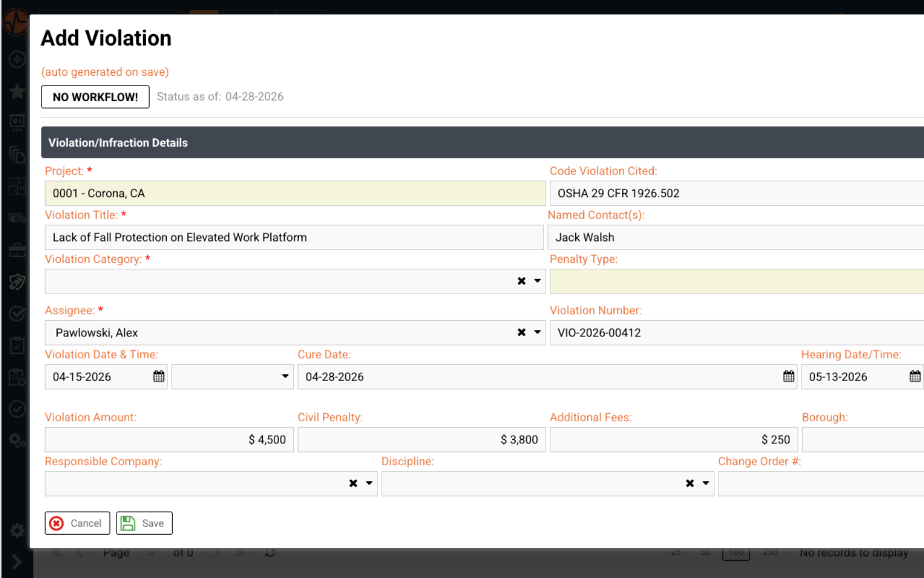The image size is (924, 578).
Task: Open the money icon in sidebar
Action: 17,218
